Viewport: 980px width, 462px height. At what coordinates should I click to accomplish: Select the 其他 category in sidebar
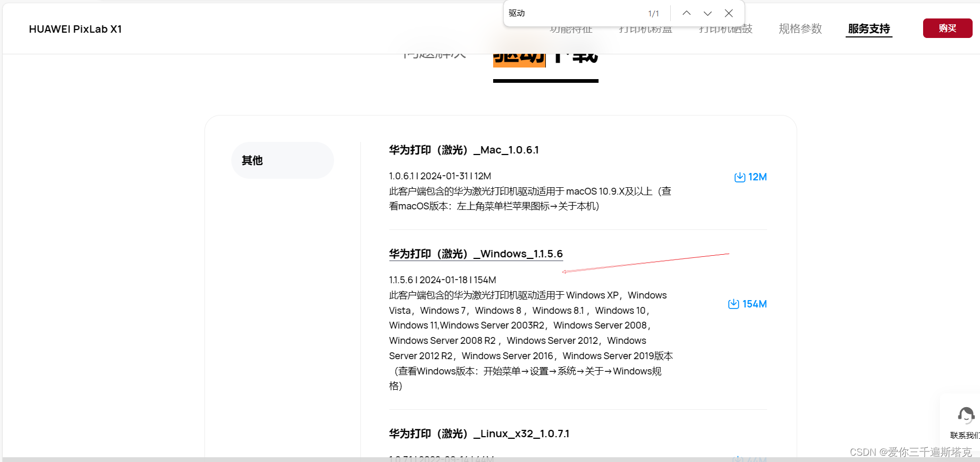282,160
